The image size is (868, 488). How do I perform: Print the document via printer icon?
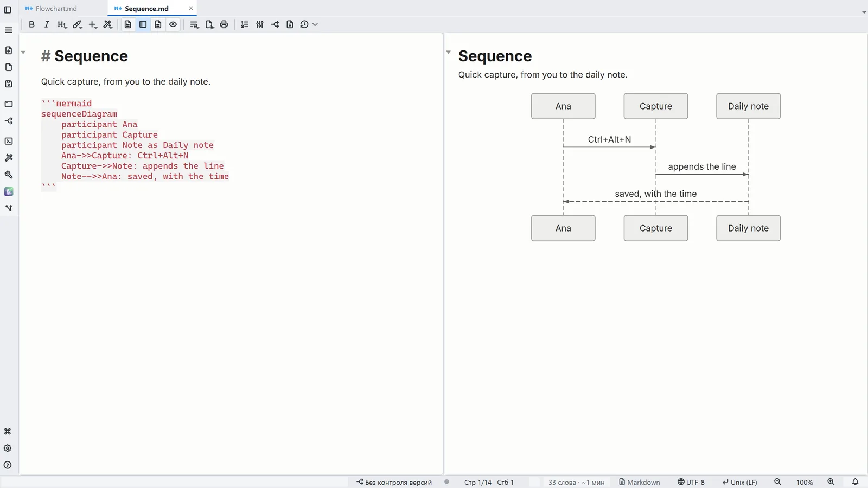[224, 24]
